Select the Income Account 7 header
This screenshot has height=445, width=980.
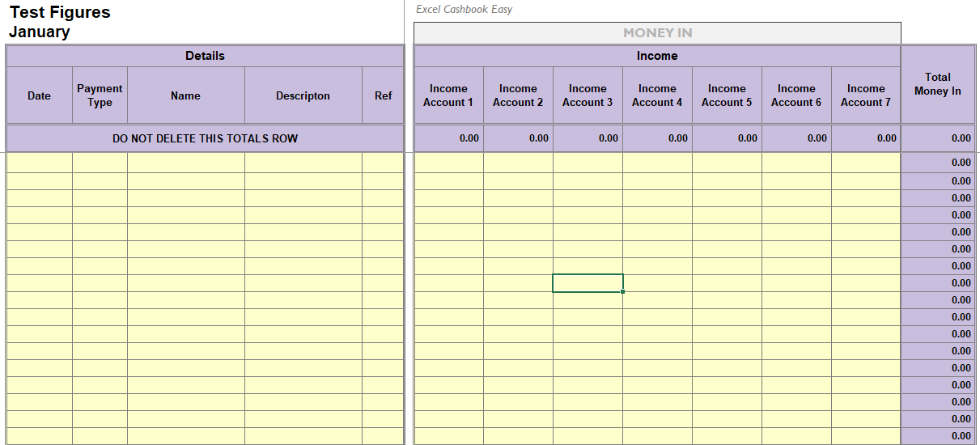[866, 95]
